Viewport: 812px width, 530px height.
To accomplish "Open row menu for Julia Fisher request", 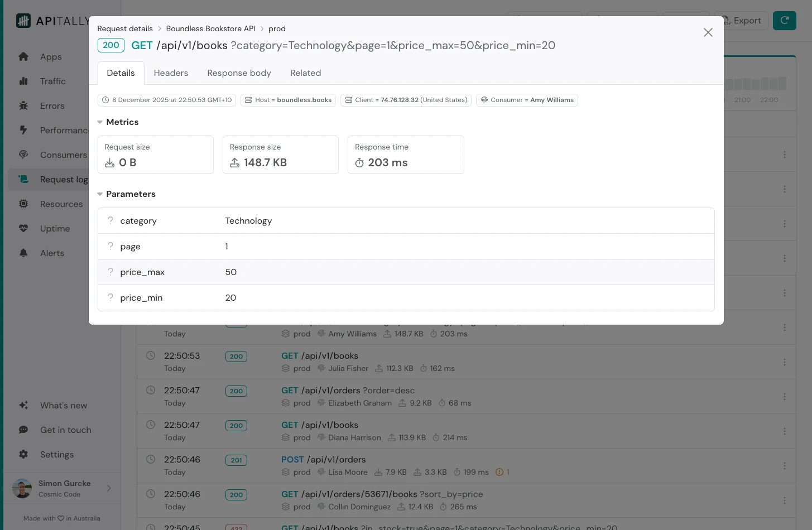I will 784,362.
